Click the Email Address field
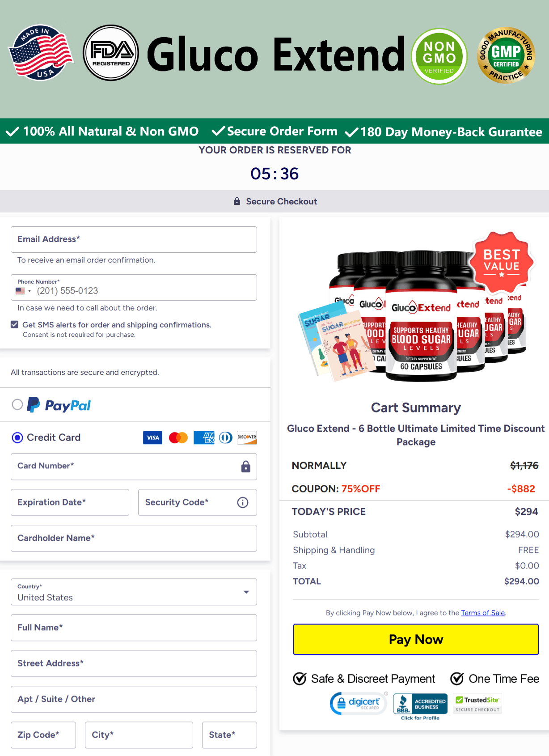The width and height of the screenshot is (549, 756). (x=134, y=239)
